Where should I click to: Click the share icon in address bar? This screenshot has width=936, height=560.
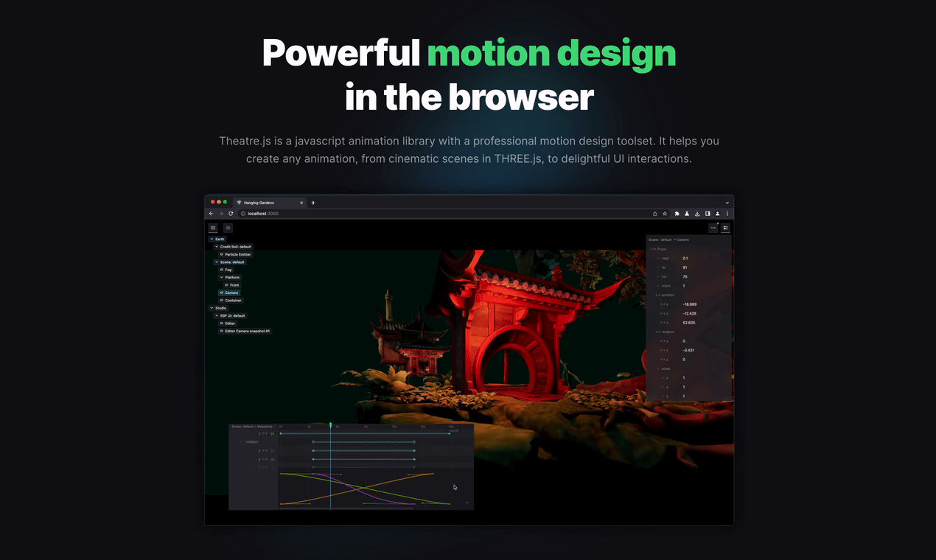[x=655, y=214]
